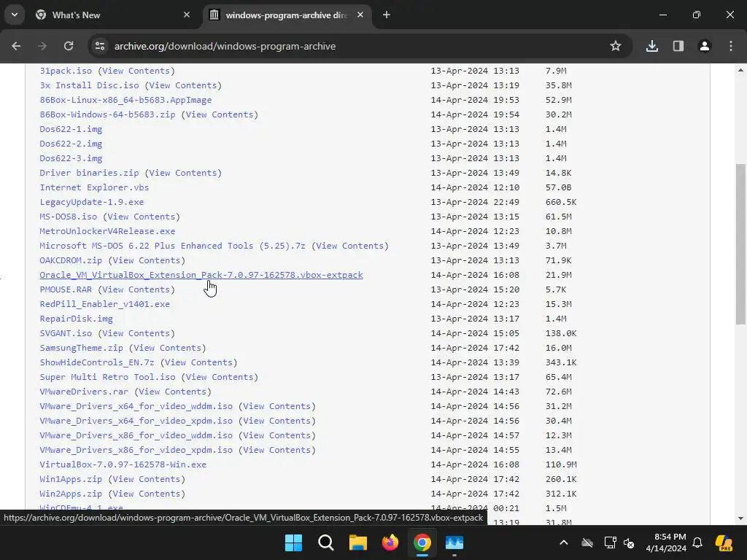The width and height of the screenshot is (747, 560).
Task: Download 86Box-Windows-64-b5683.zip
Action: point(107,114)
